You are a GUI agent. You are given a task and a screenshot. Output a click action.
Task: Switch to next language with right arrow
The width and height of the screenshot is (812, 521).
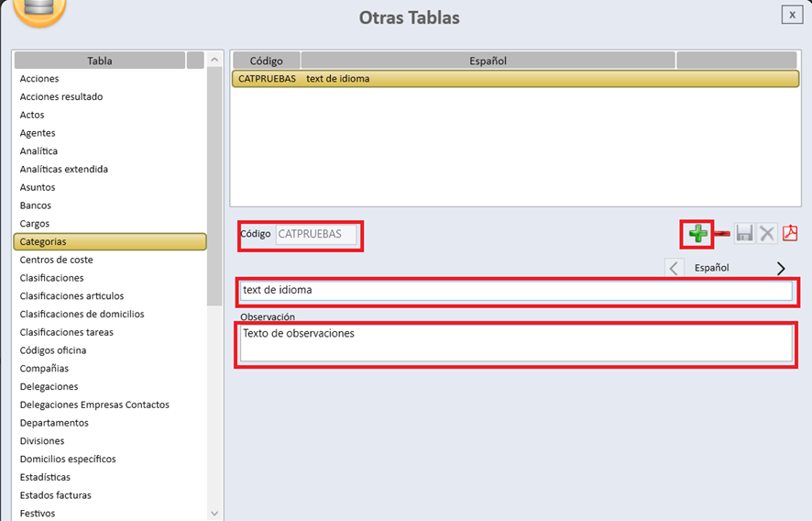(x=781, y=268)
